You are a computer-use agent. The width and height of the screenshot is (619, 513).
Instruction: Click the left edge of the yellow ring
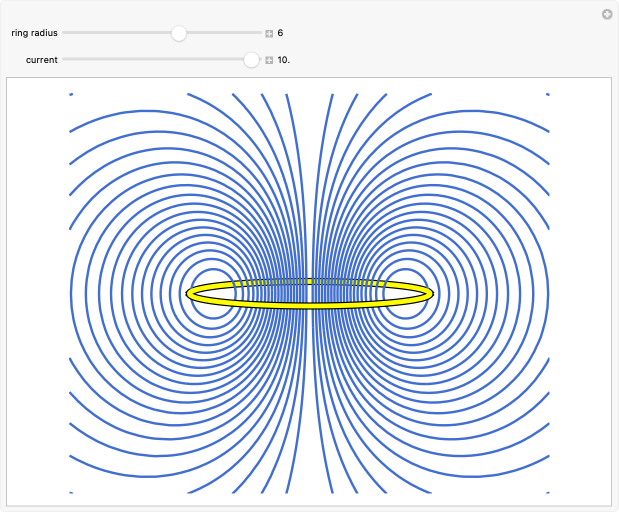[x=190, y=293]
